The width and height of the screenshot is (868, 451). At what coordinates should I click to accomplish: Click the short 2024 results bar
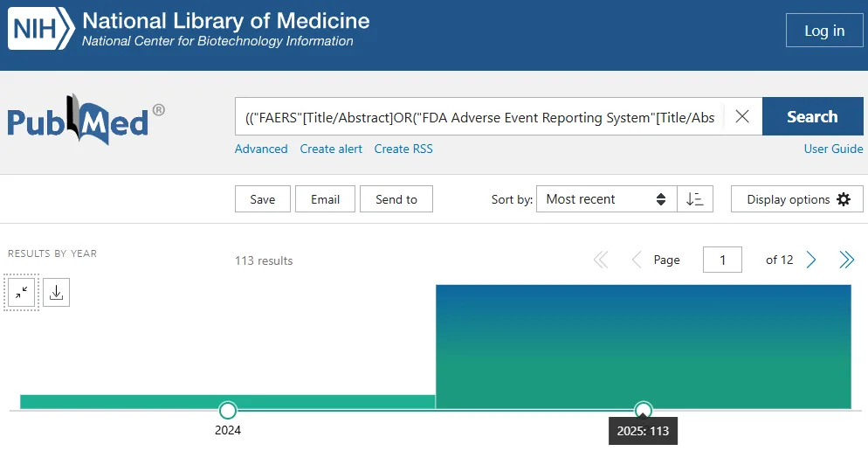click(x=228, y=402)
